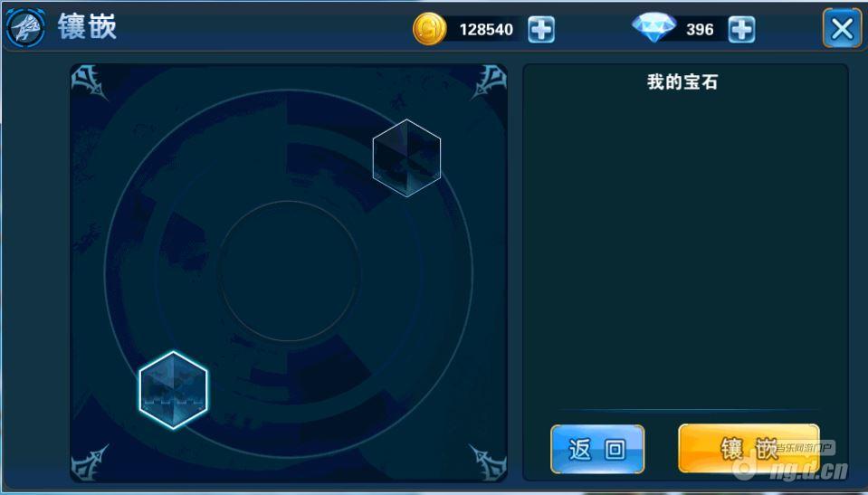
Task: Click the 镶嵌 screen title text
Action: [88, 26]
